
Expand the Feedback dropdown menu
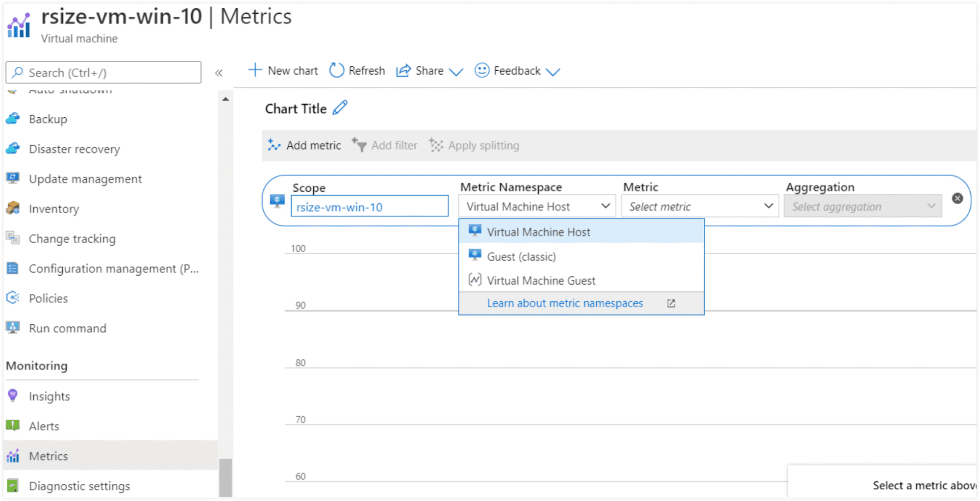(x=553, y=72)
